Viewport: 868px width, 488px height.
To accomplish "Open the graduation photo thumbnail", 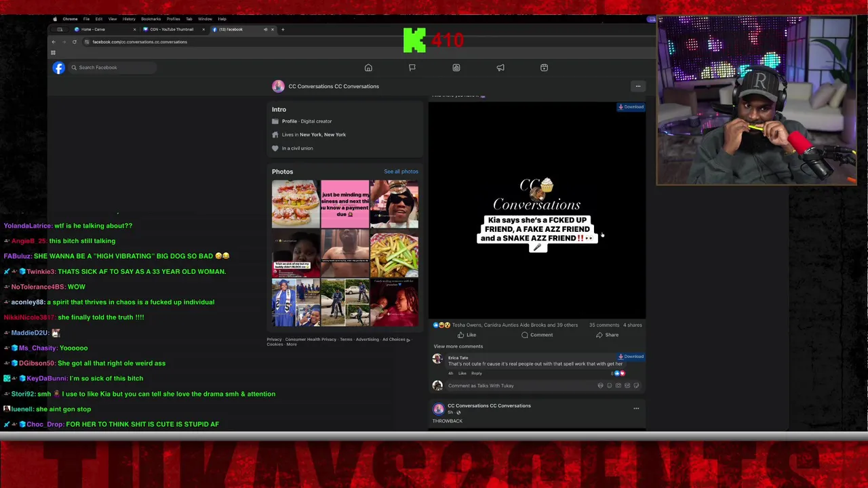I will [x=295, y=302].
